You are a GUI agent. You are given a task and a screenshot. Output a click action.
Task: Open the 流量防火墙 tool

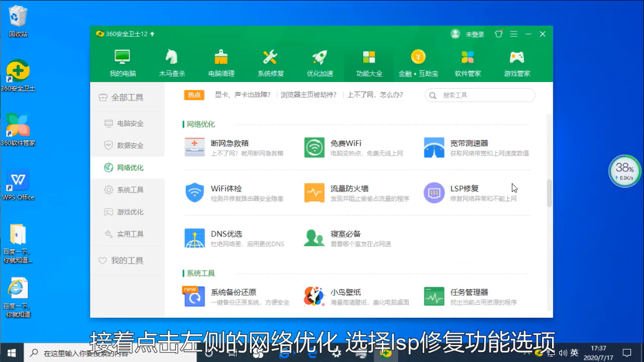pyautogui.click(x=314, y=193)
